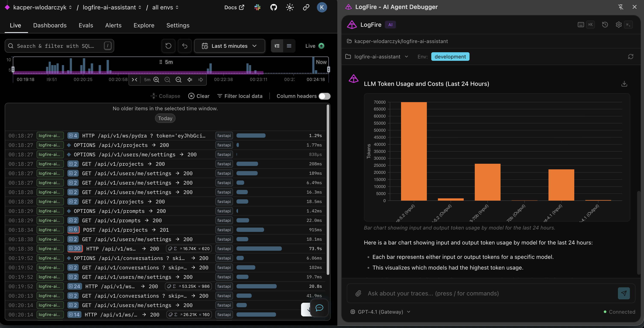Download the token usage chart

coord(624,84)
